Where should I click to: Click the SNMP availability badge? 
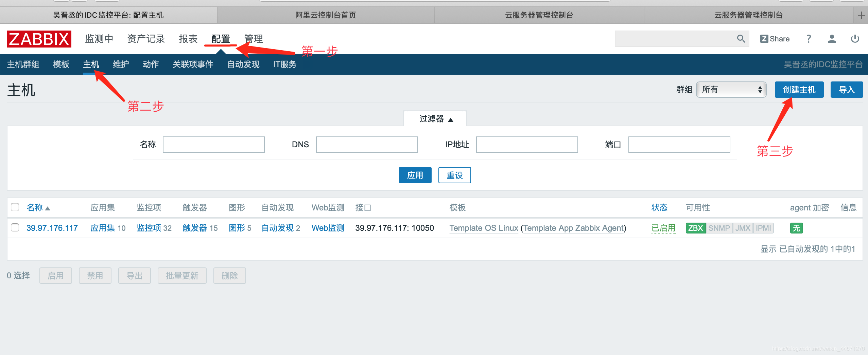tap(719, 228)
